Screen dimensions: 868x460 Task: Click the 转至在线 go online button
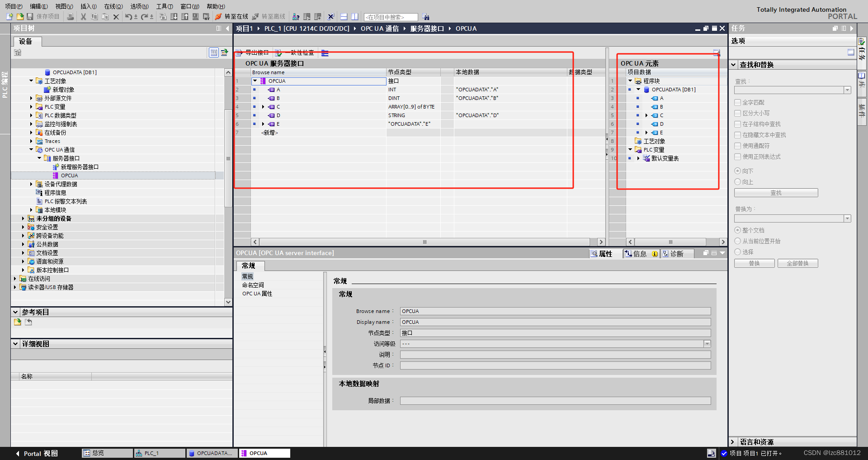pos(231,17)
